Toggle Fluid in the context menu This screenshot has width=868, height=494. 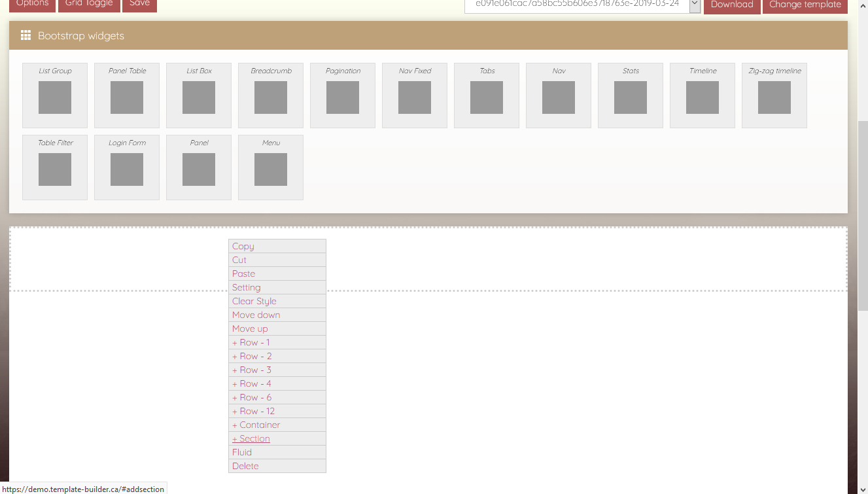(242, 452)
